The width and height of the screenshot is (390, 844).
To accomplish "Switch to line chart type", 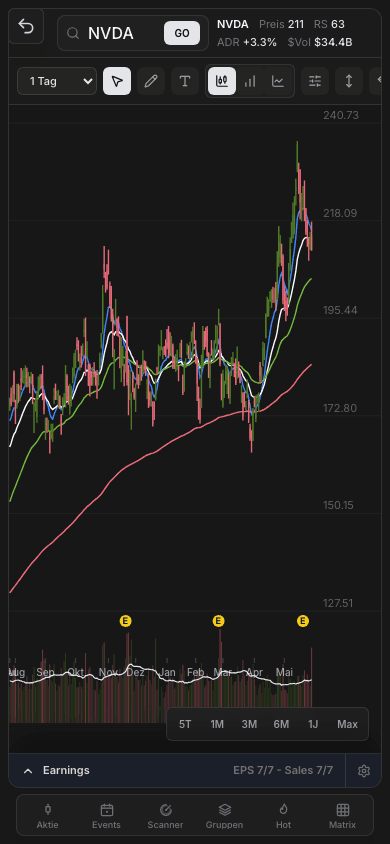I will coord(278,81).
